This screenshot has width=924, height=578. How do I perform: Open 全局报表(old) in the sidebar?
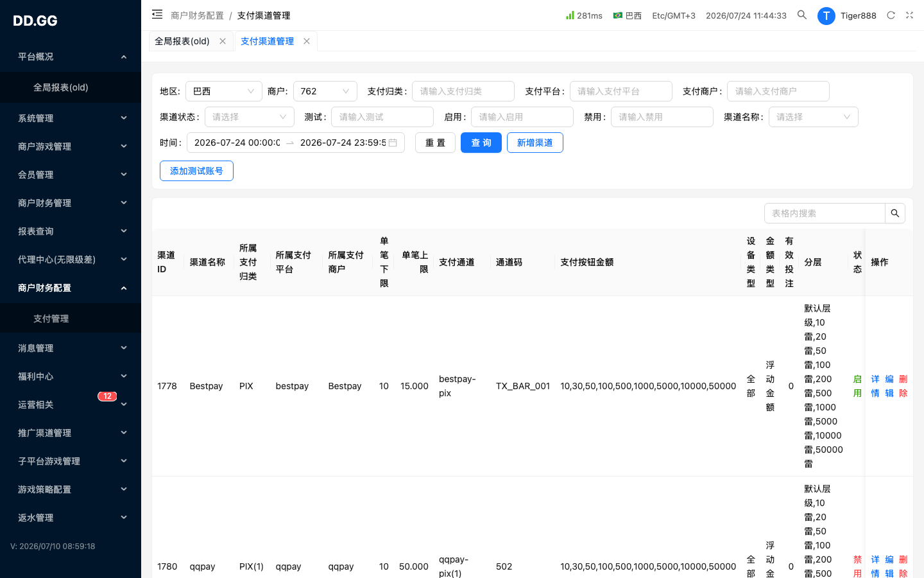point(71,87)
